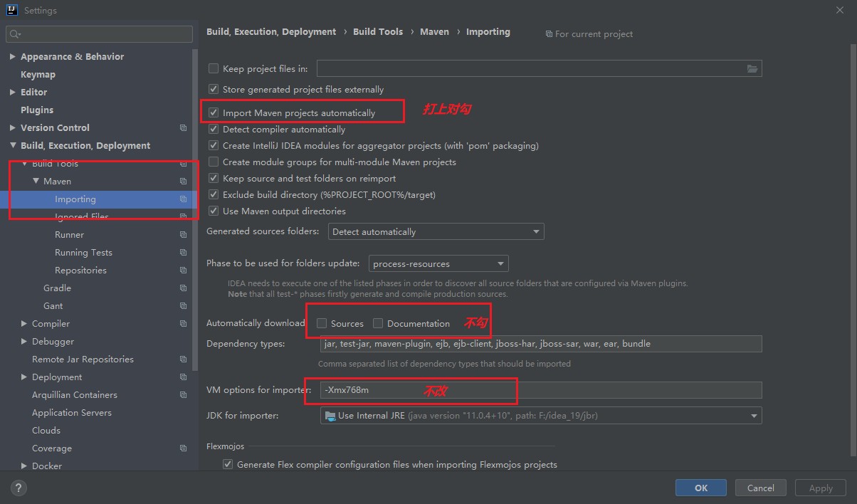Click the project-level icon beside Arquillian Containers
The width and height of the screenshot is (857, 504).
tap(183, 395)
